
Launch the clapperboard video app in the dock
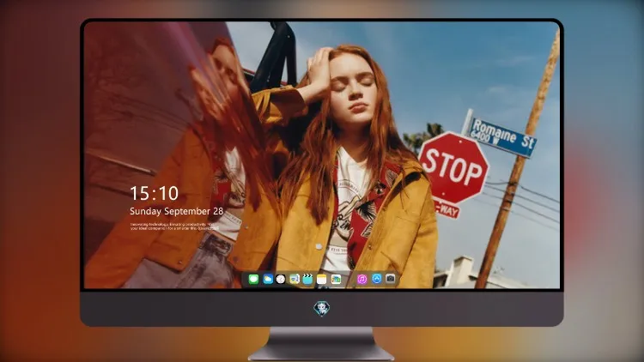click(307, 280)
